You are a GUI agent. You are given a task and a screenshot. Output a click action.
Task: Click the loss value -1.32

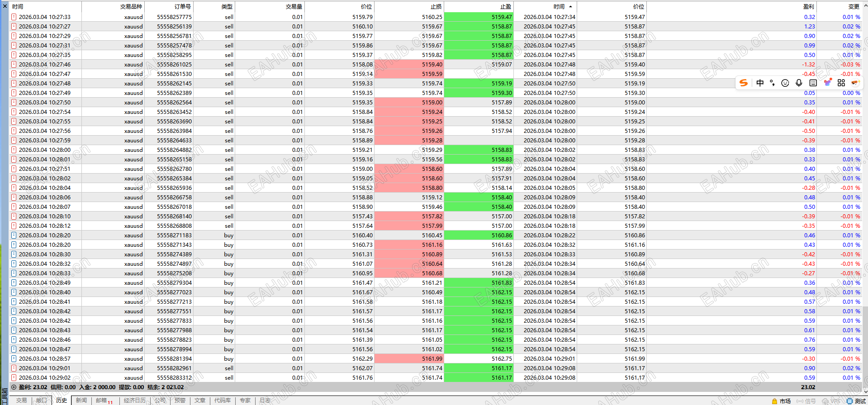[809, 65]
